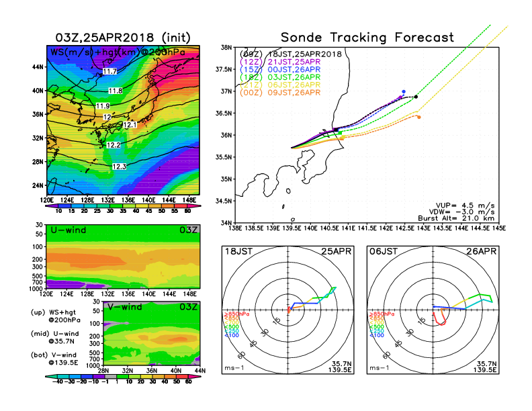Click the orange landing point dot on the track

[x=419, y=118]
